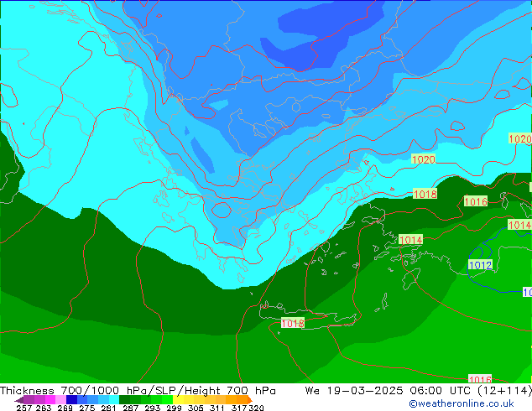The height and width of the screenshot is (411, 532).
Task: Select the cyan legend swatch above 281
Action: point(114,399)
